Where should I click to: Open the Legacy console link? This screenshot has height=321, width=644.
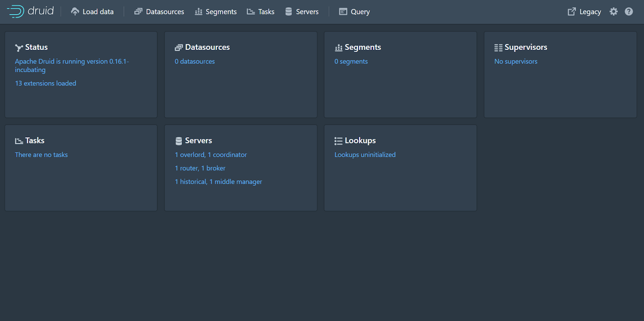click(584, 12)
